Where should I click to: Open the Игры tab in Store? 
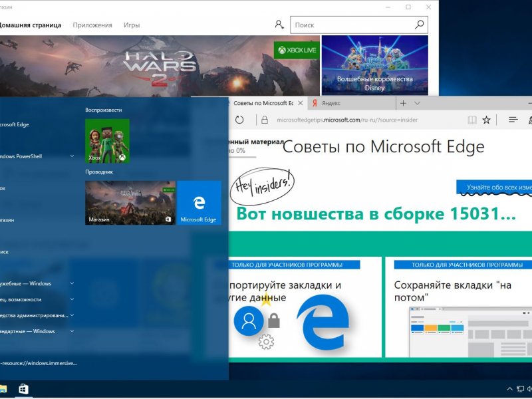pos(131,25)
